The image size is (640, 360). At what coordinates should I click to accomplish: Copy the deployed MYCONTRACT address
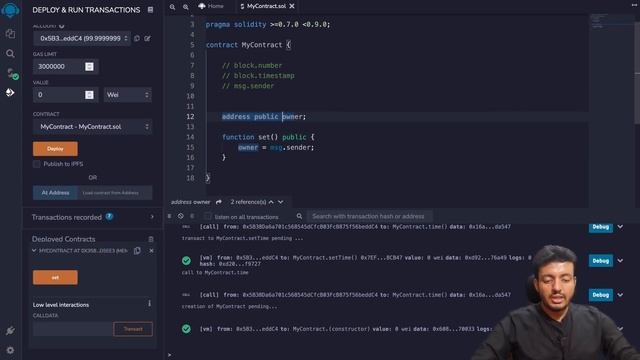coord(137,251)
